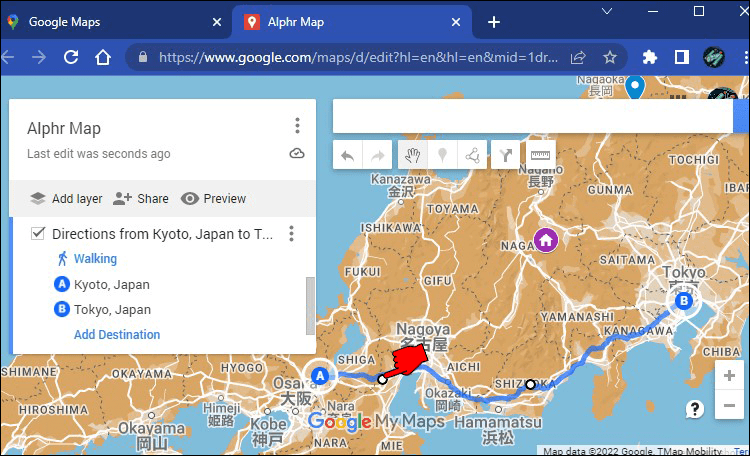This screenshot has height=456, width=750.
Task: Click the site security padlock icon
Action: click(x=143, y=57)
